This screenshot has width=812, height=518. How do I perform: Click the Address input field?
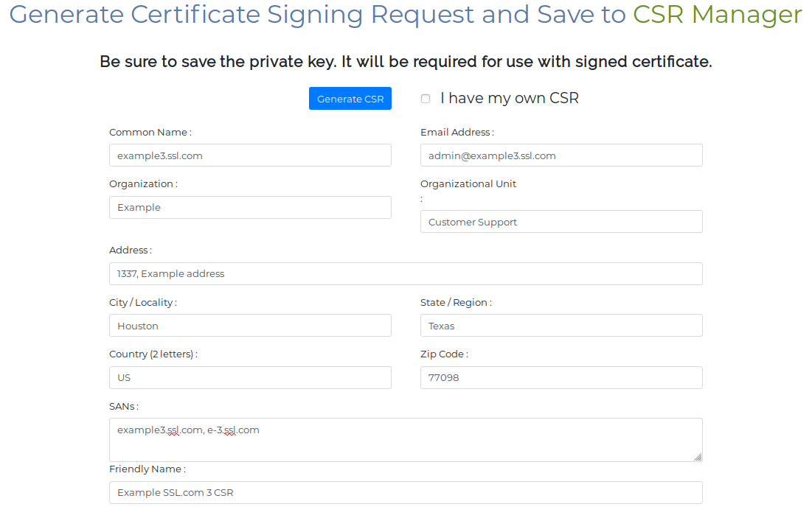(406, 273)
